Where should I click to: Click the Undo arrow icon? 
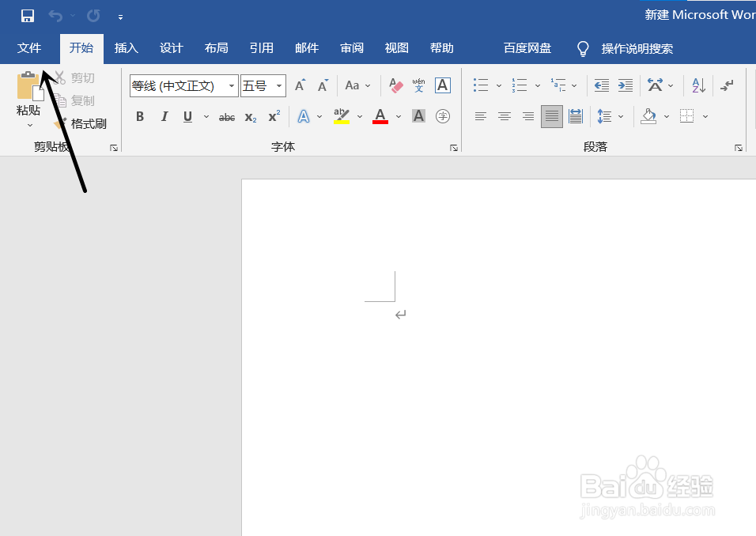[55, 16]
